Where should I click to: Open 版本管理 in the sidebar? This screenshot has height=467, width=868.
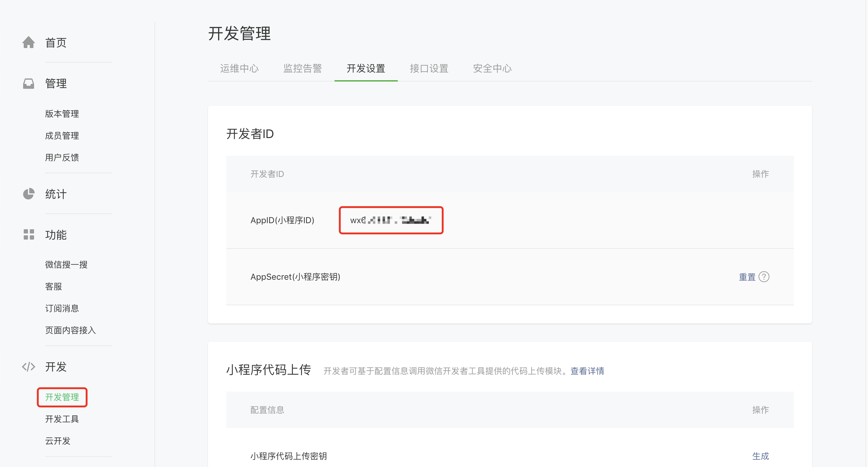pyautogui.click(x=62, y=114)
